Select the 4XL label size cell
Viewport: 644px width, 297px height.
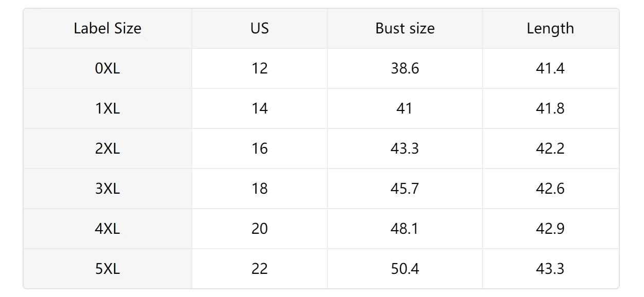tap(107, 229)
